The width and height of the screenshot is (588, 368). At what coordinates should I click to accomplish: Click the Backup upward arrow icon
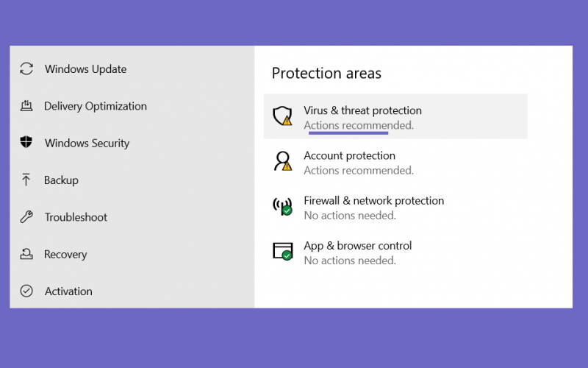coord(26,180)
